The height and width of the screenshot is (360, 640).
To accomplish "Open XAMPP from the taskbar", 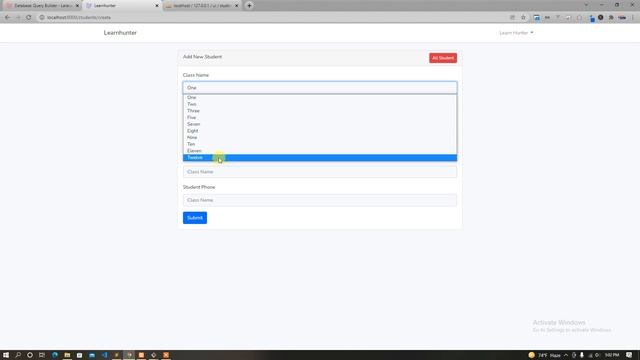I will click(x=166, y=355).
